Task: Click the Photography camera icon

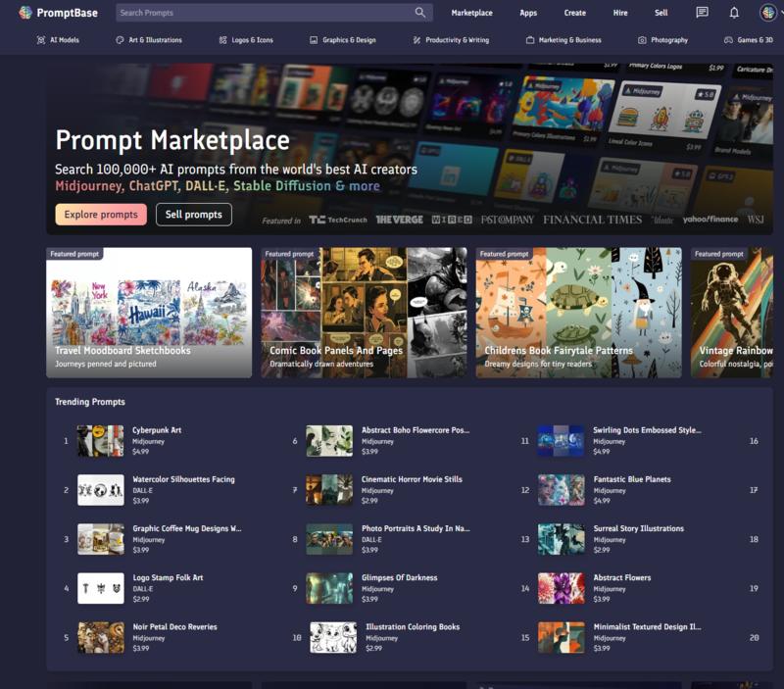Action: [642, 40]
